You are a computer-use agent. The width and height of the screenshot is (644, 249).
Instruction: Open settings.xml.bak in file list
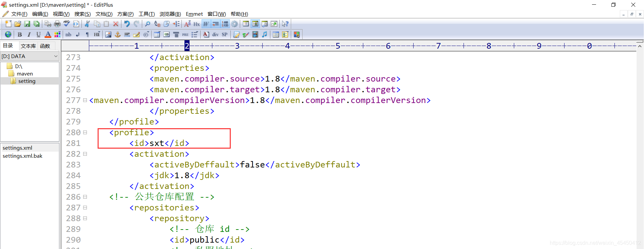pos(22,156)
